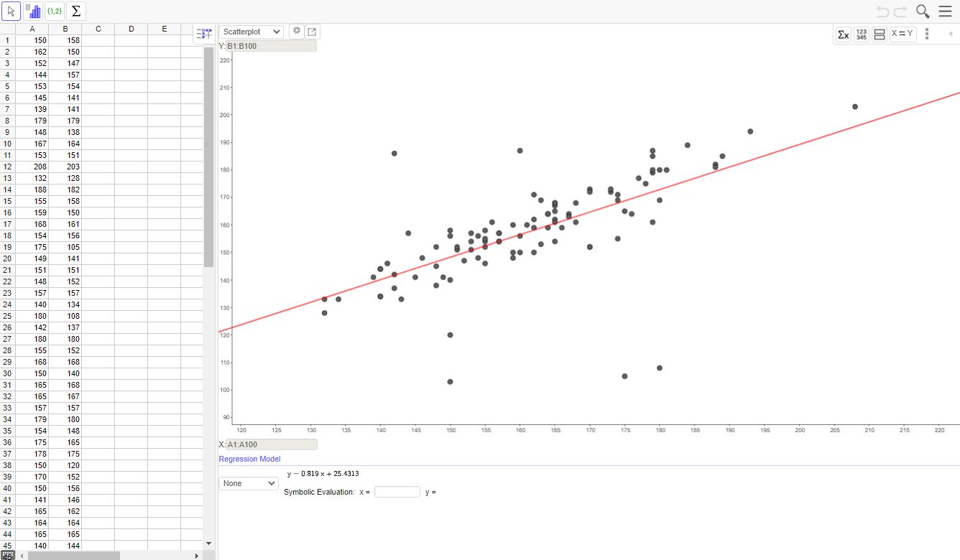960x560 pixels.
Task: Toggle the second plot panel button
Action: coord(880,34)
